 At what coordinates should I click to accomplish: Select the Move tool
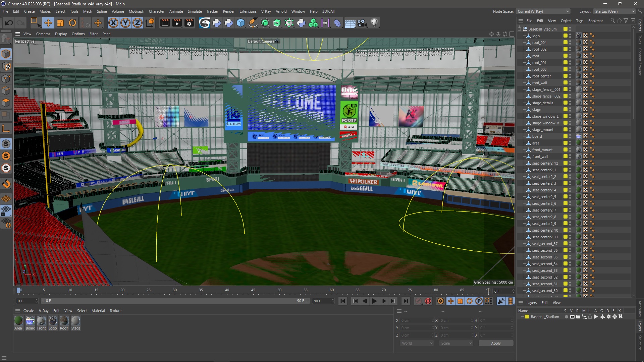pyautogui.click(x=48, y=23)
